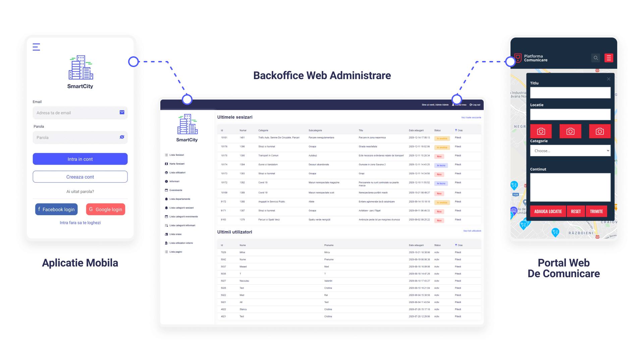644x362 pixels.
Task: Click the SmartCity logo in backoffice sidebar
Action: click(x=187, y=128)
